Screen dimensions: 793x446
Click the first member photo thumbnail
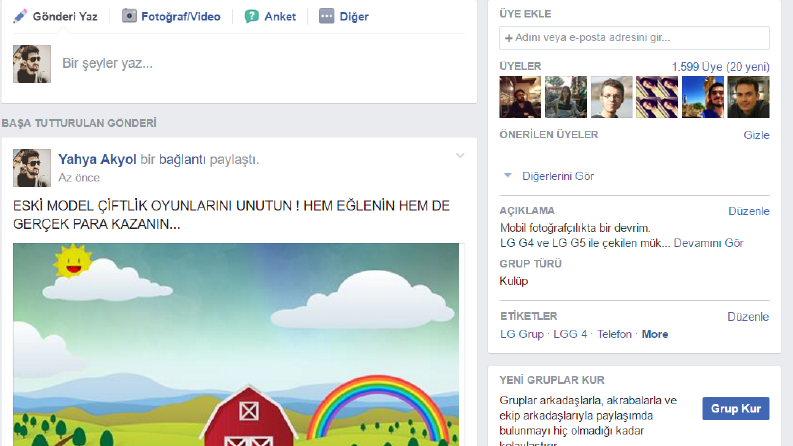point(520,97)
